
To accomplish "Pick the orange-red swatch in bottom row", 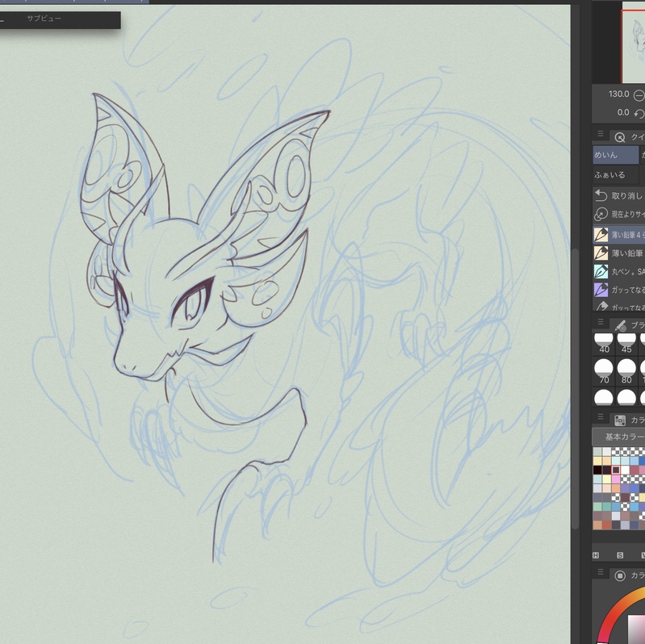I will click(607, 525).
